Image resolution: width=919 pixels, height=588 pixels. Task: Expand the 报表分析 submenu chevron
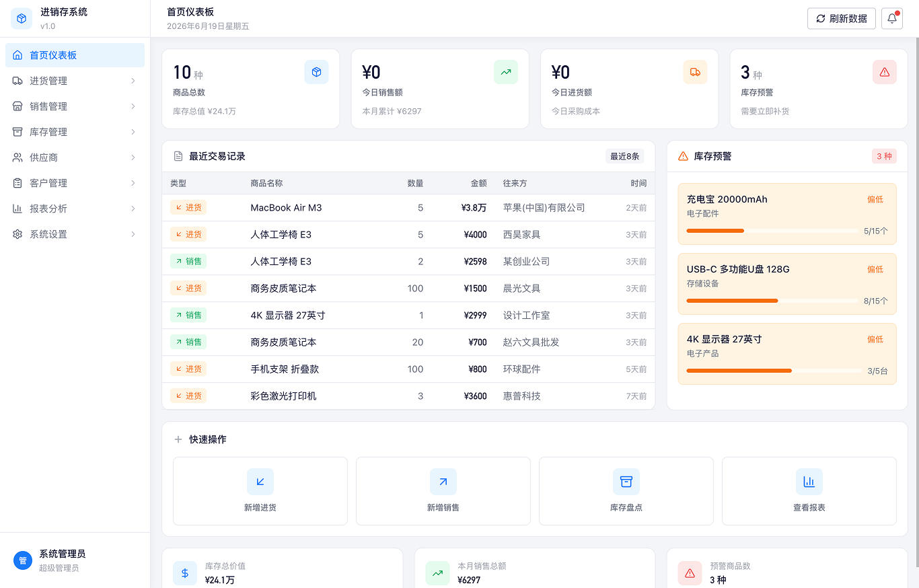[x=133, y=209]
